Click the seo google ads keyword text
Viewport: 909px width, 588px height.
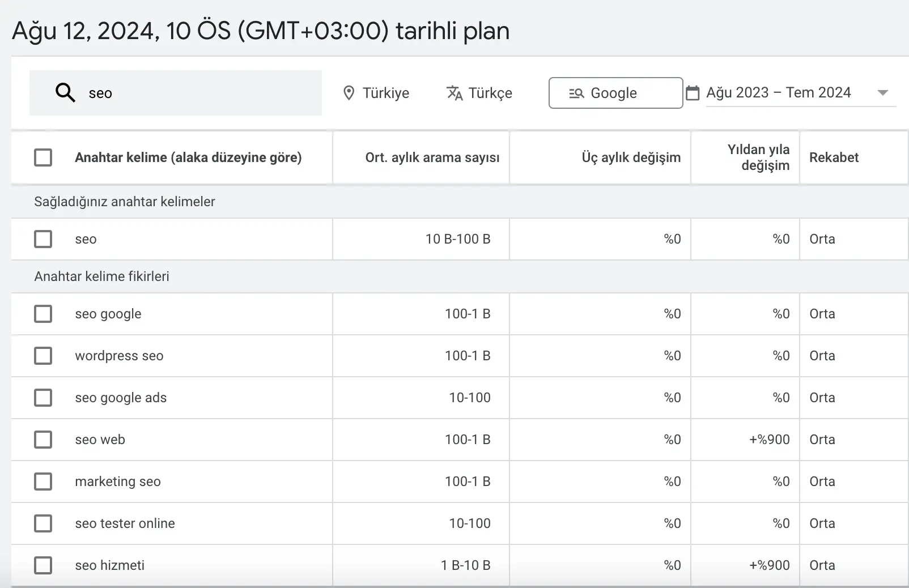tap(121, 398)
